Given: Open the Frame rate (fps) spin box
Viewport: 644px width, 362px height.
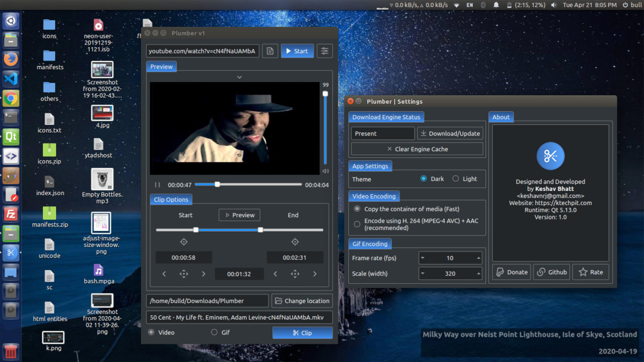Looking at the screenshot, I should [450, 258].
